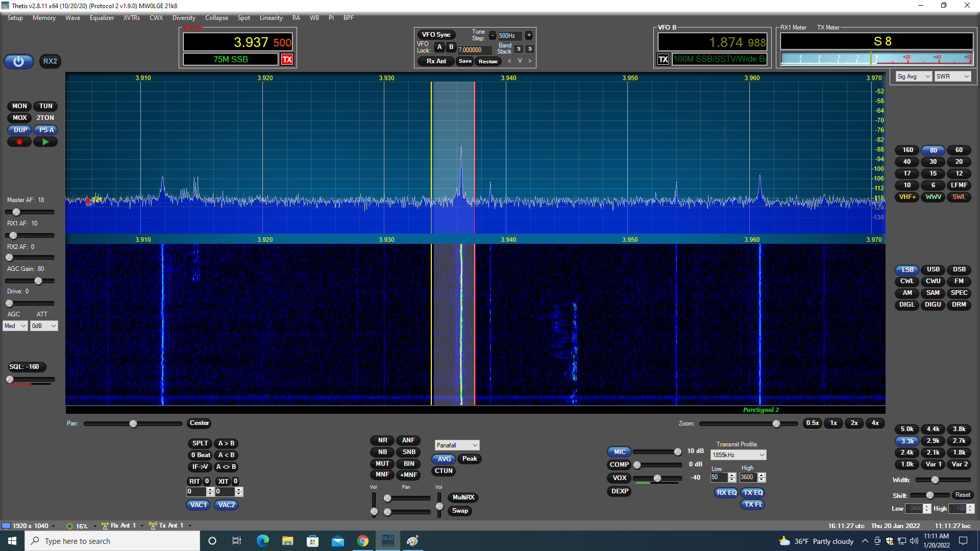Click the blue power button
This screenshot has height=551, width=980.
pyautogui.click(x=18, y=61)
